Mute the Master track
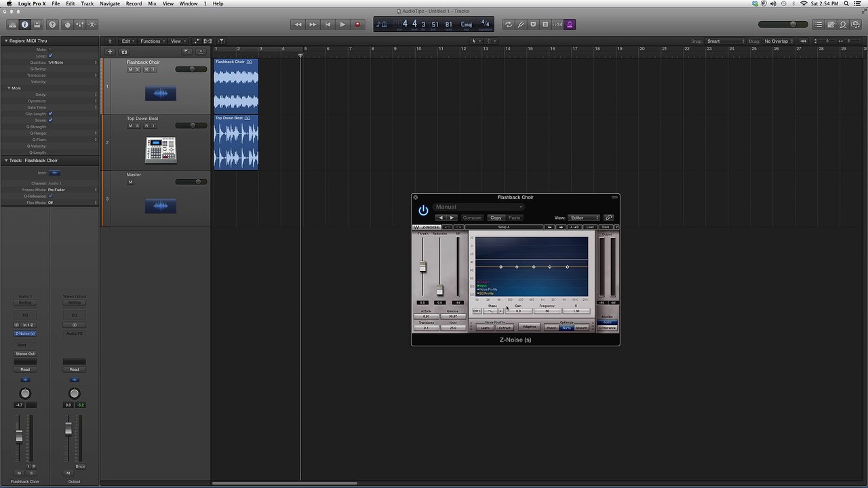The height and width of the screenshot is (488, 868). pos(130,182)
